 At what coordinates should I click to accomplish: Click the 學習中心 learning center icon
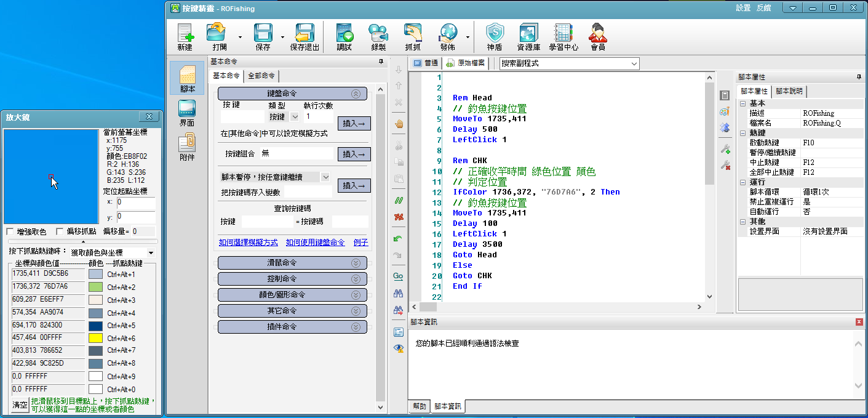[x=563, y=37]
